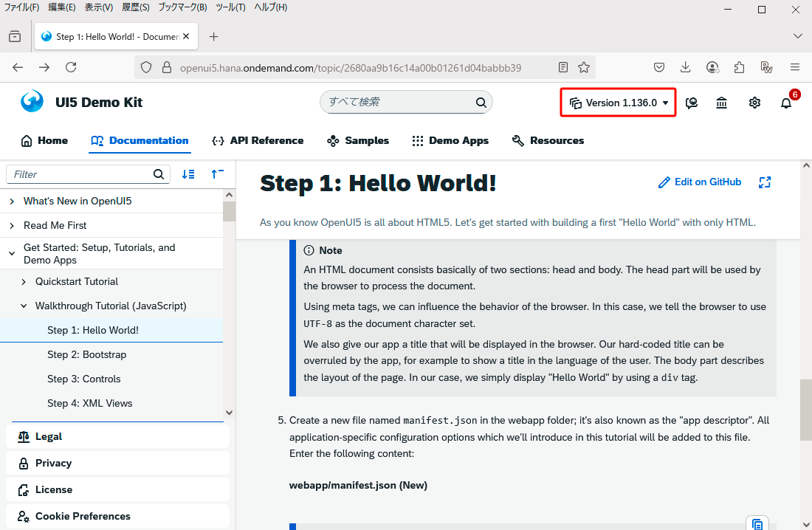Switch to the Samples tab

coord(358,140)
